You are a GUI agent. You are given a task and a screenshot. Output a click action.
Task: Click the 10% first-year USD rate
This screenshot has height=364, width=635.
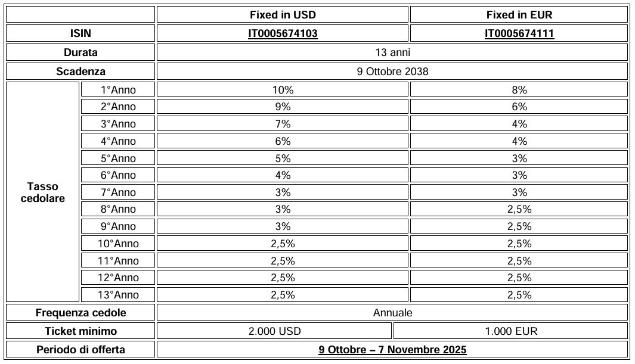click(x=283, y=90)
